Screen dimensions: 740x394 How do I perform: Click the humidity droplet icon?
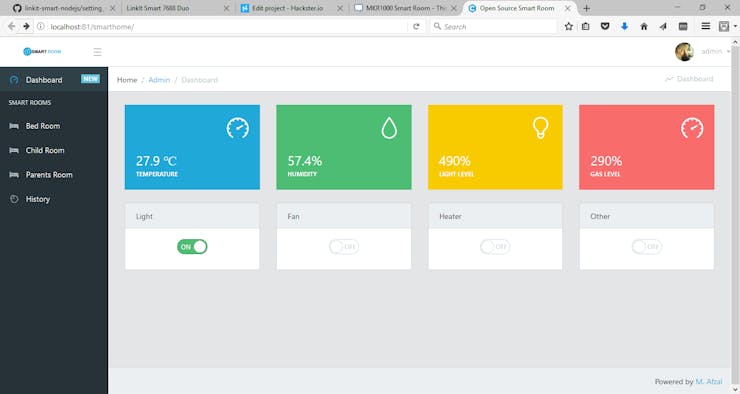click(389, 128)
